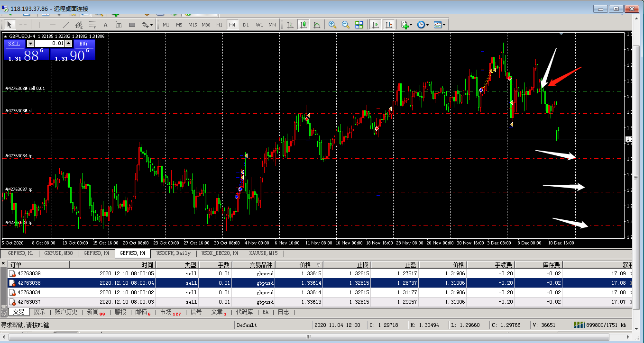Select order row 42763039
The height and width of the screenshot is (343, 644).
tap(320, 273)
